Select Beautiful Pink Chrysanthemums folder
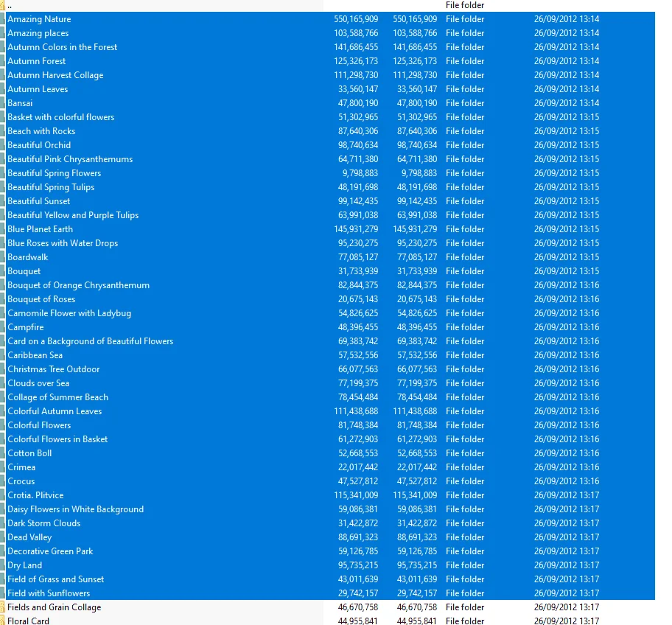The width and height of the screenshot is (672, 625). (70, 159)
